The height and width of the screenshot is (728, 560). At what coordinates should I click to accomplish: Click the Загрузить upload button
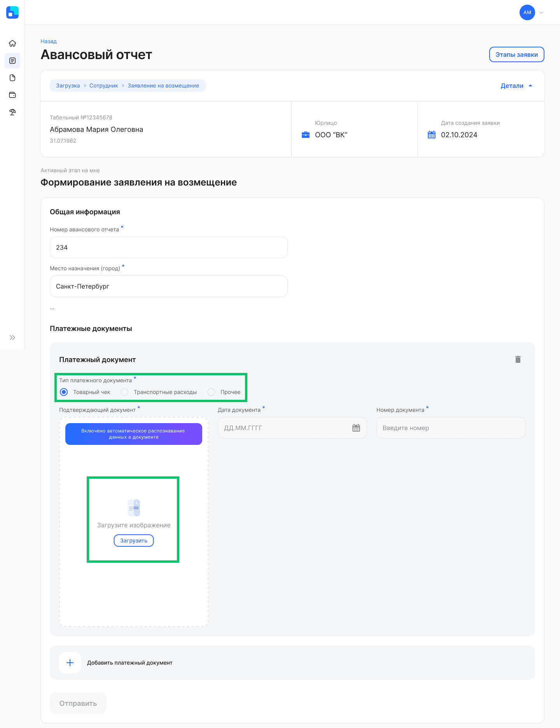(x=134, y=541)
